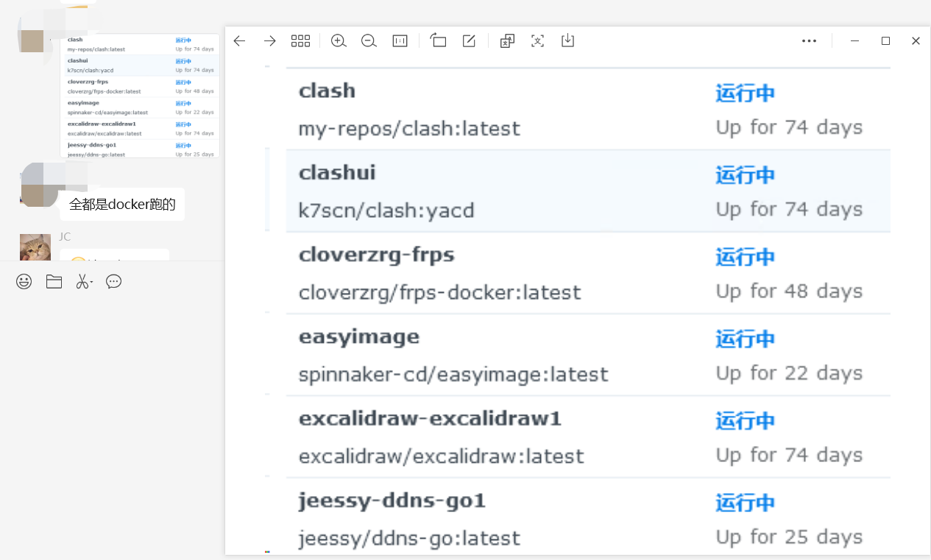Click 'excalidraw/excalidraw:latest' in the enlarged image

click(x=442, y=456)
